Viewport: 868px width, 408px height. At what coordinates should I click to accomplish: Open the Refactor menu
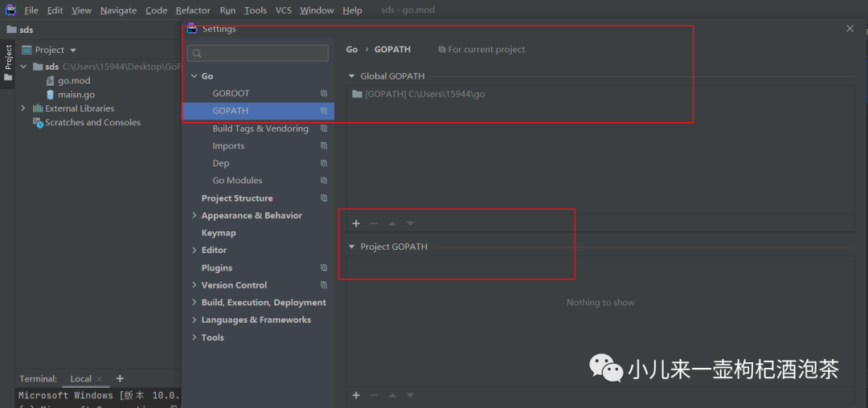[x=193, y=10]
